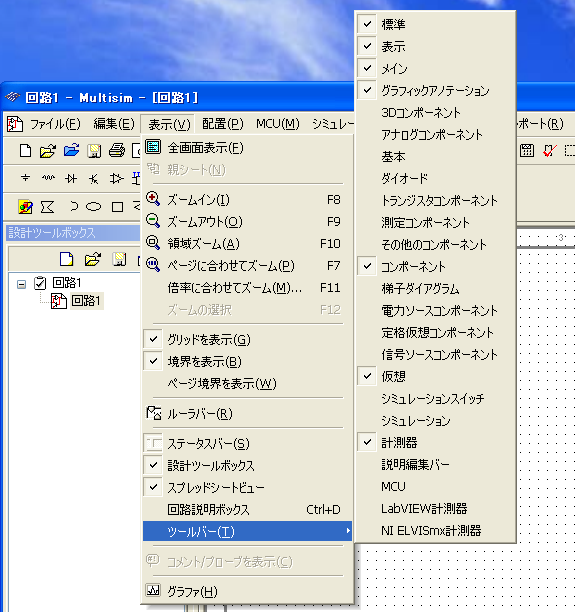
Task: Expand the ツールバー submenu arrow
Action: (347, 531)
